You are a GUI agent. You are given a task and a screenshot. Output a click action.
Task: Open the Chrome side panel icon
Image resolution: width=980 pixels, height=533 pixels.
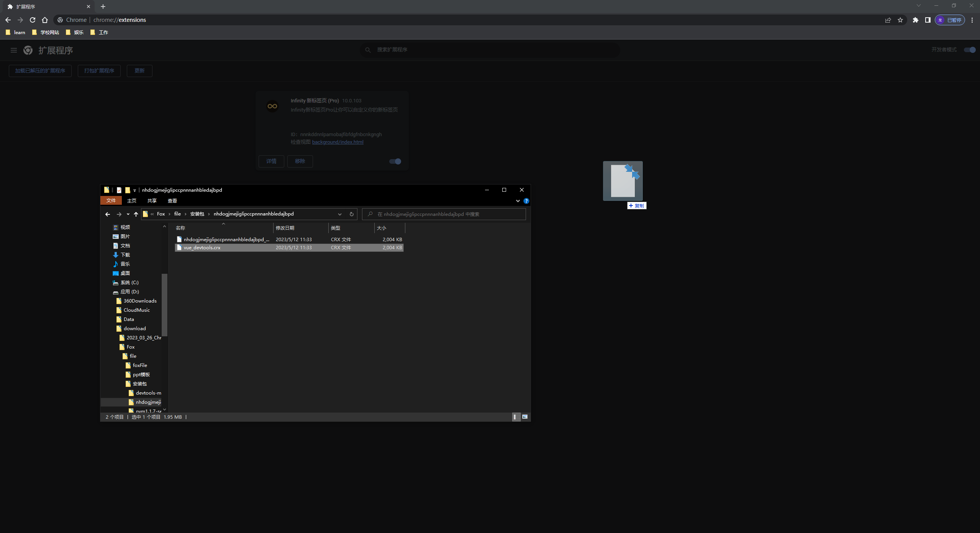[x=928, y=20]
